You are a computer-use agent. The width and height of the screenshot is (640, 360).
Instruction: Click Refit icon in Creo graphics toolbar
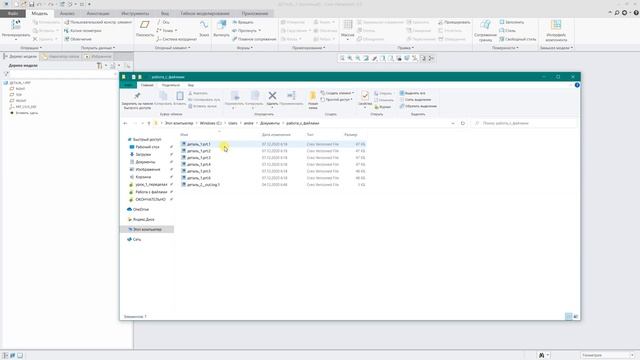pos(342,58)
